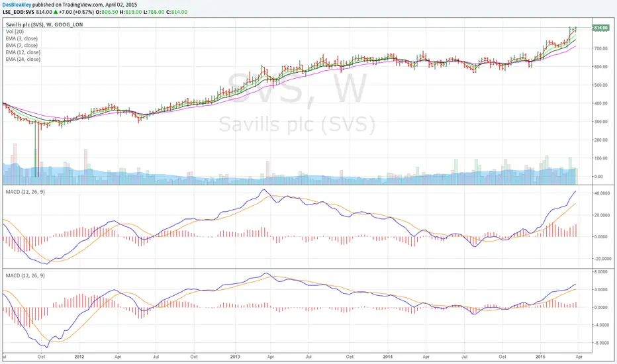Click 'published on TradingView.com, April 02, 2015' text
Screen dimensions: 617x364
point(85,5)
